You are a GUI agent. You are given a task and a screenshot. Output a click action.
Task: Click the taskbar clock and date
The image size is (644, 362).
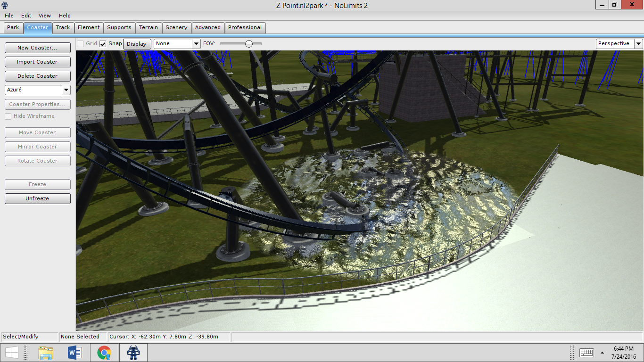pyautogui.click(x=623, y=353)
